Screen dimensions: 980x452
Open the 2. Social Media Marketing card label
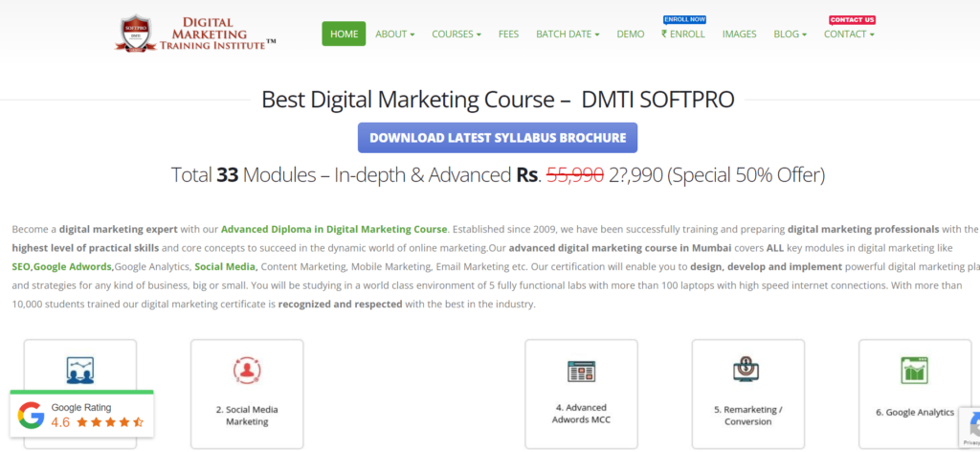247,416
